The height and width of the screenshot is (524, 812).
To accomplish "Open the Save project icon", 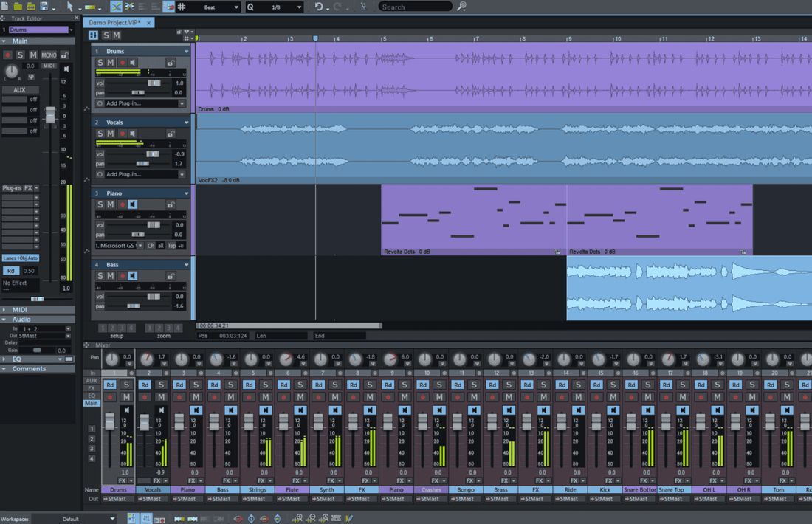I will 45,6.
